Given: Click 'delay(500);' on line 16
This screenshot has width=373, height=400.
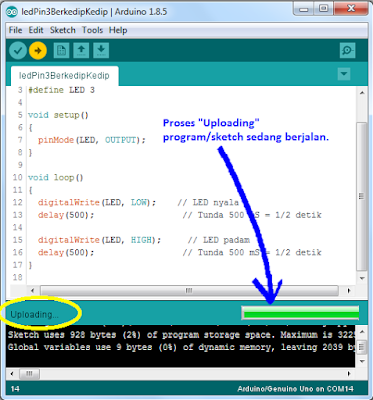Looking at the screenshot, I should point(66,252).
